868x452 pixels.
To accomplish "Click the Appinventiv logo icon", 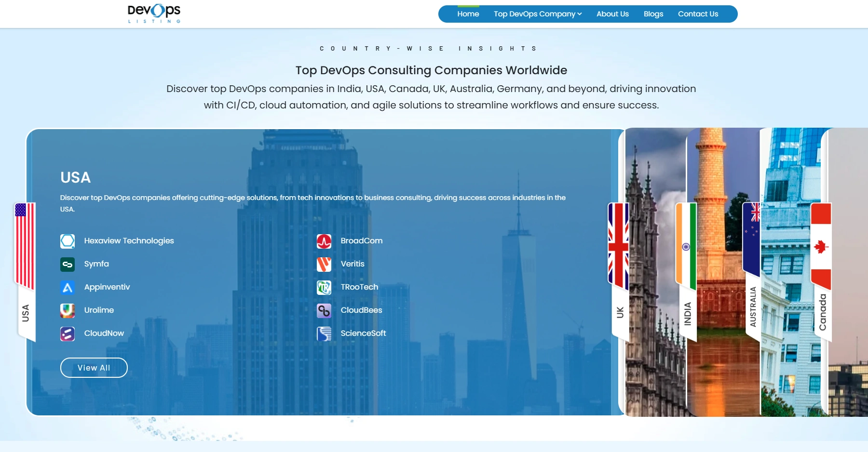I will (68, 287).
